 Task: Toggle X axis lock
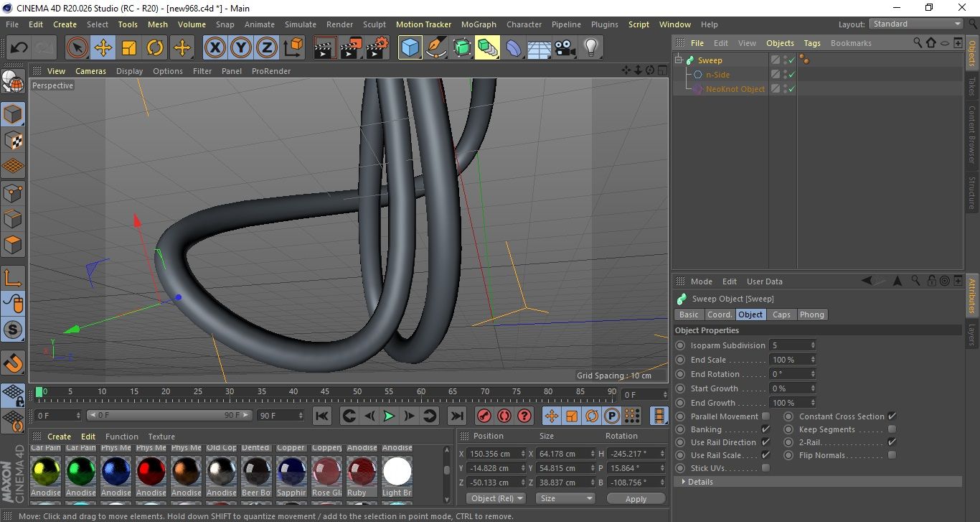pyautogui.click(x=215, y=48)
